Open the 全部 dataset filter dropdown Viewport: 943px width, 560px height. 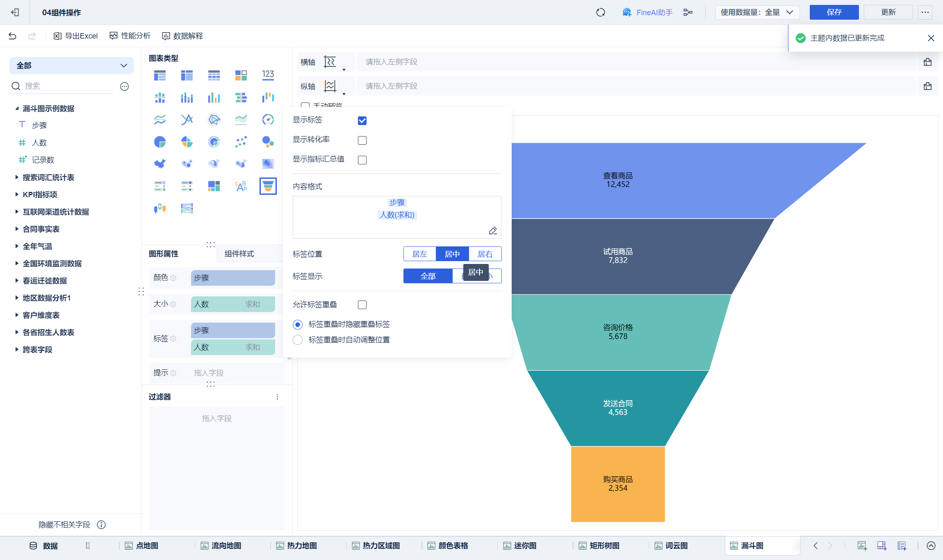pos(71,66)
